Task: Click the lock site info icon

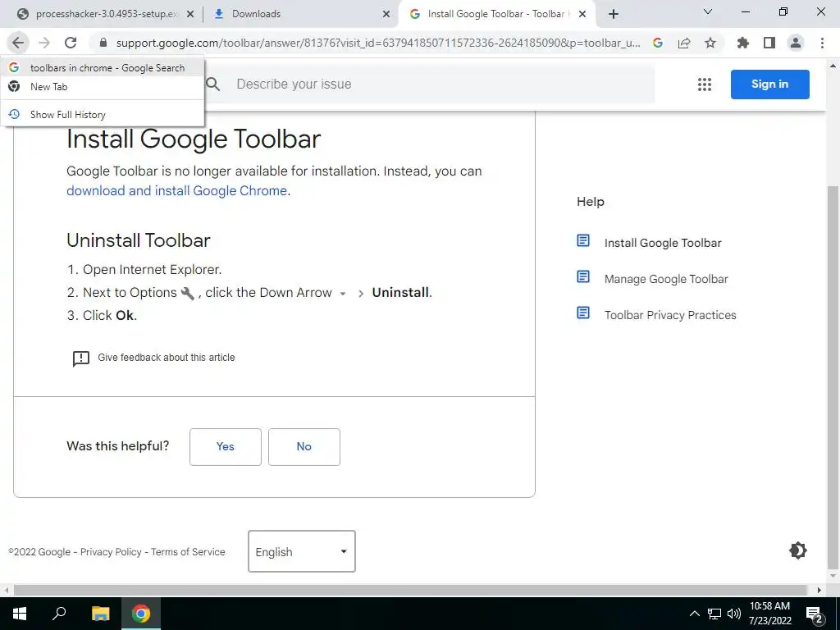Action: [103, 43]
